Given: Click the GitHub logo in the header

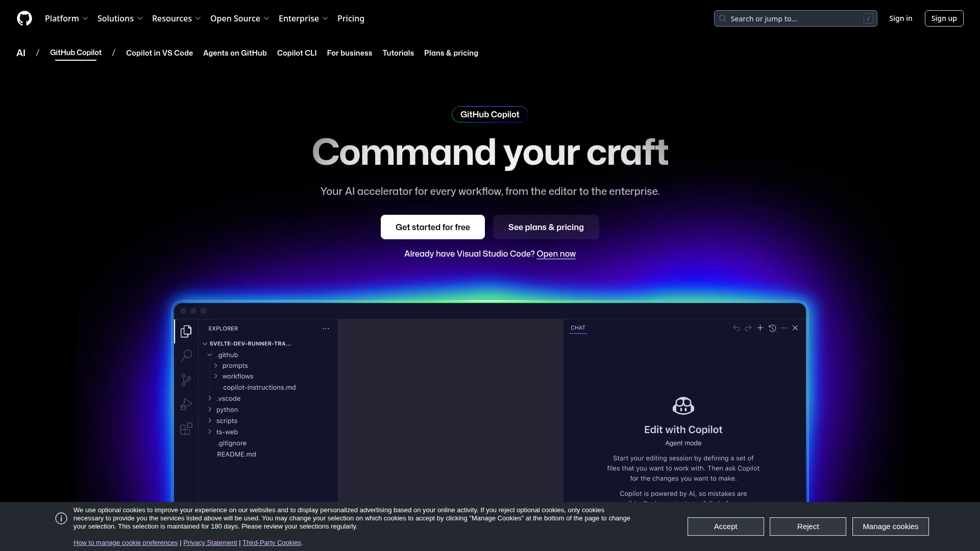Looking at the screenshot, I should [24, 18].
